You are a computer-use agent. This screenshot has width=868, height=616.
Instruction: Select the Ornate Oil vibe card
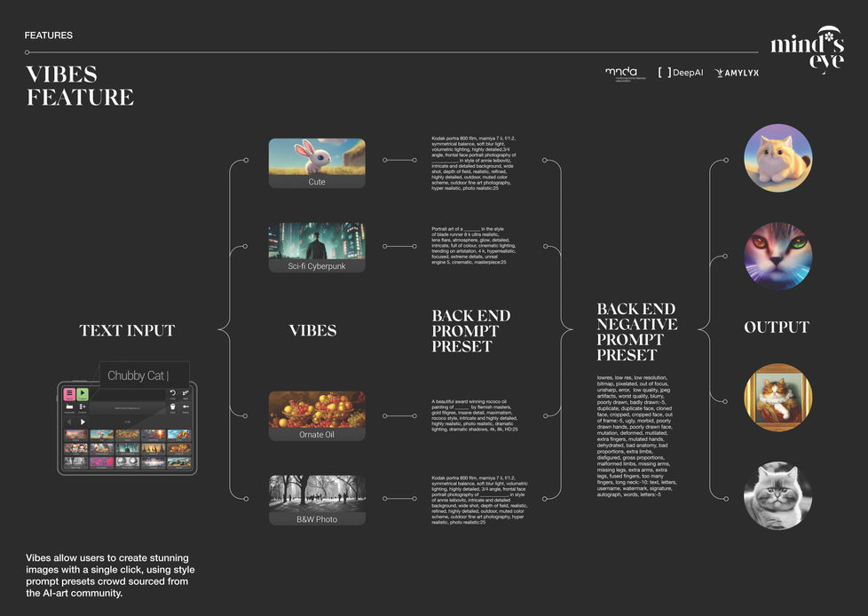317,416
